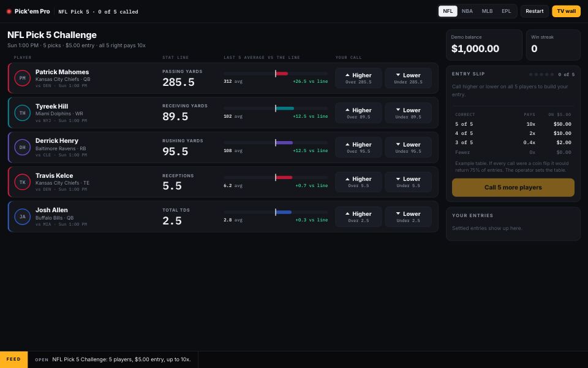Click the red Pick'em Pro logo dot
Image resolution: width=588 pixels, height=368 pixels.
pos(9,12)
